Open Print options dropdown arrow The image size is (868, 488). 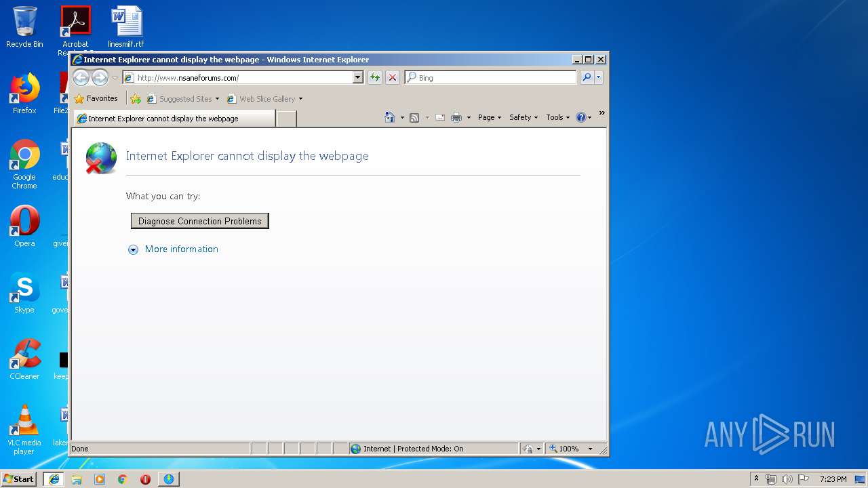[469, 117]
